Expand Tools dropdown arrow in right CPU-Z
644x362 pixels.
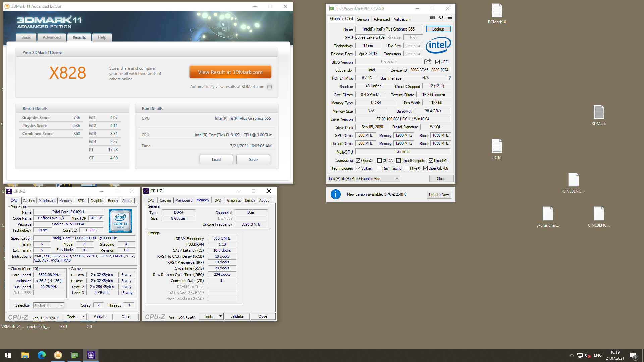pos(220,316)
